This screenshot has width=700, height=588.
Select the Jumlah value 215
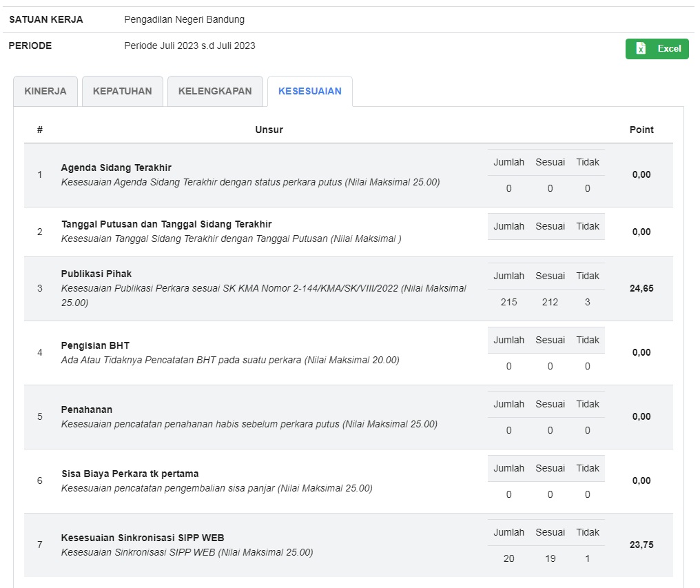[x=508, y=302]
